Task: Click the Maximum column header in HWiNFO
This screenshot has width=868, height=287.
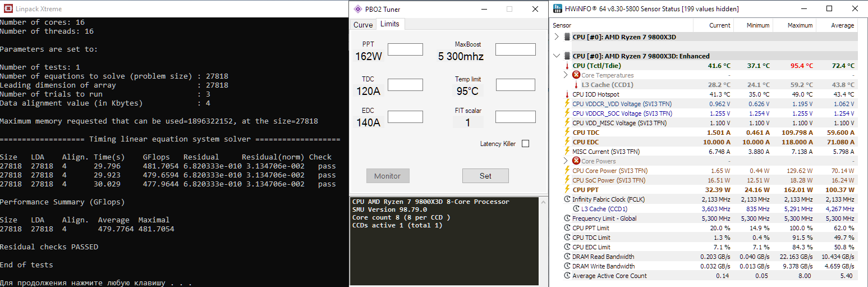Action: coord(794,25)
